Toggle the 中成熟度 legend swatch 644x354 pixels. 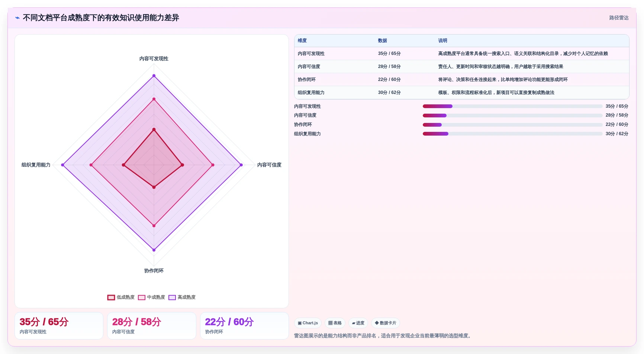coord(141,298)
